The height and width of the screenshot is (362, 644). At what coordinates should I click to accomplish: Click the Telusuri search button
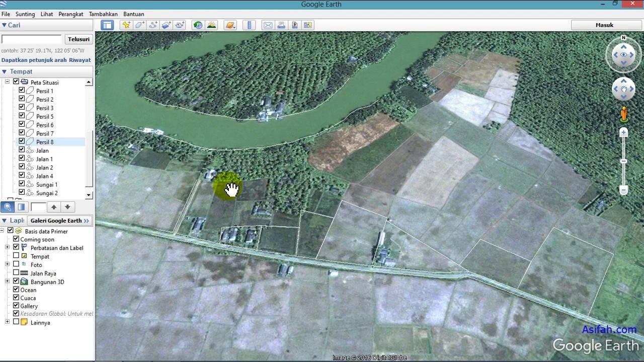coord(78,39)
